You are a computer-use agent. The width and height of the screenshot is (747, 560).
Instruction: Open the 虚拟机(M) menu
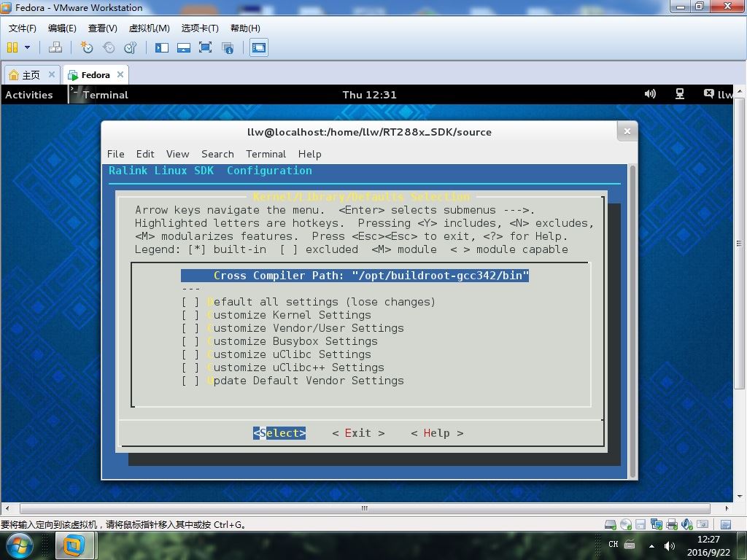(x=149, y=28)
